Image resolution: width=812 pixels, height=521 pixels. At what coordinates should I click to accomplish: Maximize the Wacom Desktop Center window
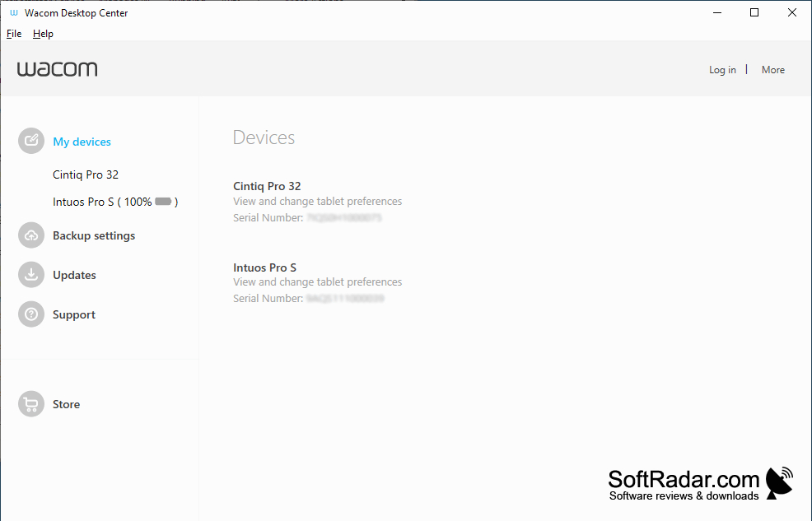[x=754, y=13]
